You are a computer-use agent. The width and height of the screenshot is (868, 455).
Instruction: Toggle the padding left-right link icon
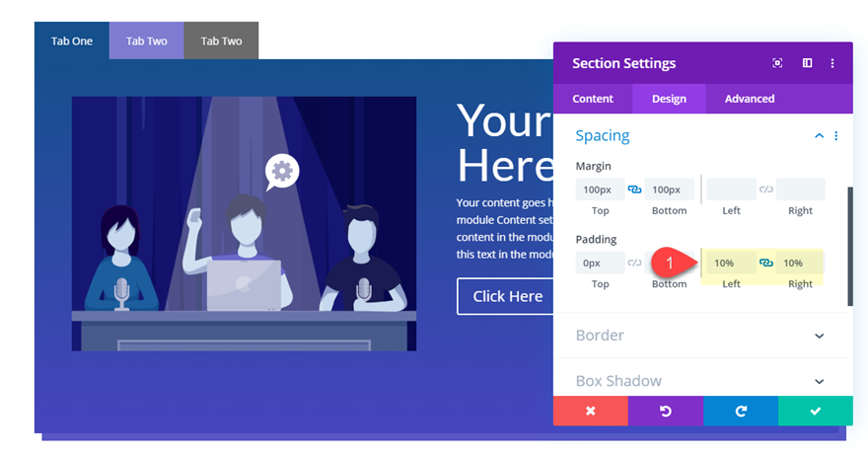766,263
